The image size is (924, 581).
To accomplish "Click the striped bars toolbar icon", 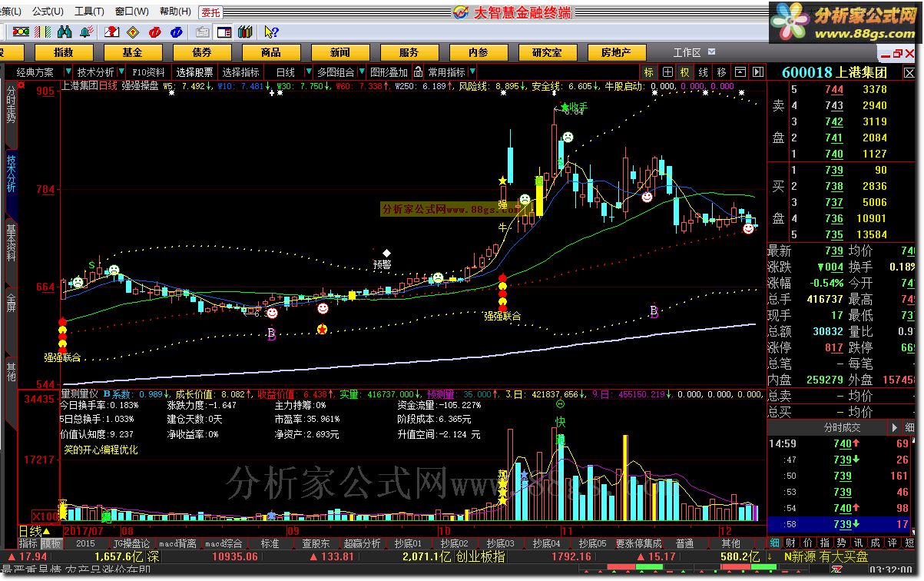I will 44,32.
